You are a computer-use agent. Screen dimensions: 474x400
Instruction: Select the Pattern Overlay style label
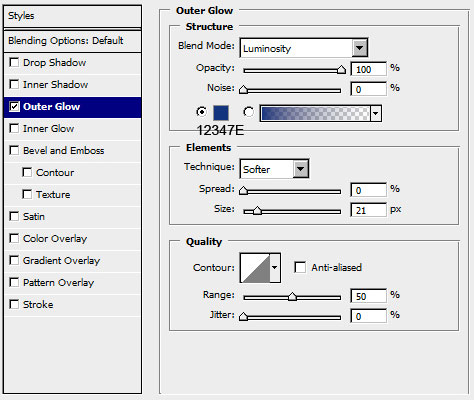pos(59,282)
